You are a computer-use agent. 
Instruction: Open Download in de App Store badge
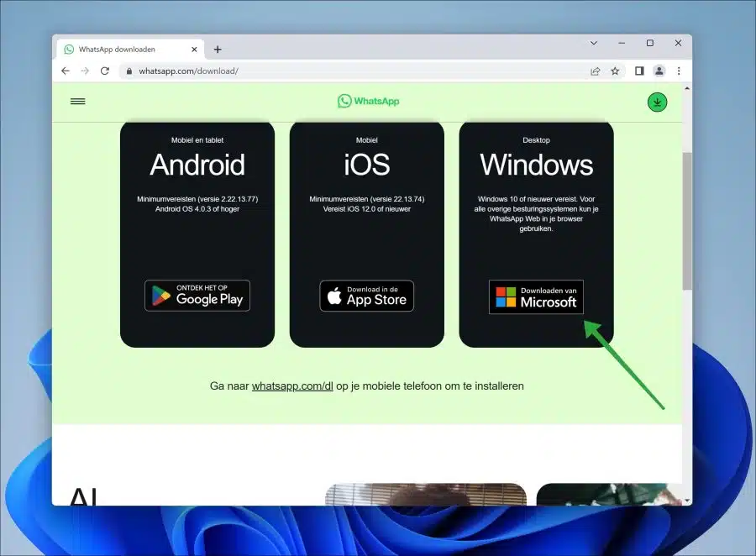tap(366, 296)
